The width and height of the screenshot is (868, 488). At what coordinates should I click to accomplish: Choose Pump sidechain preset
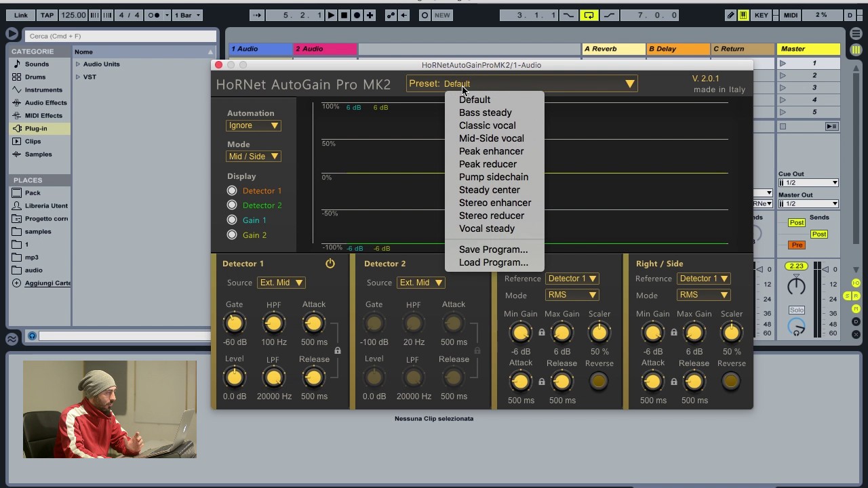[x=493, y=177]
